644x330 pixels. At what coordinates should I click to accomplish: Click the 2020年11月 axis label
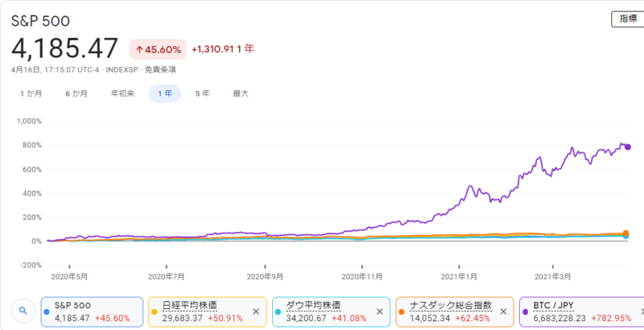[361, 277]
